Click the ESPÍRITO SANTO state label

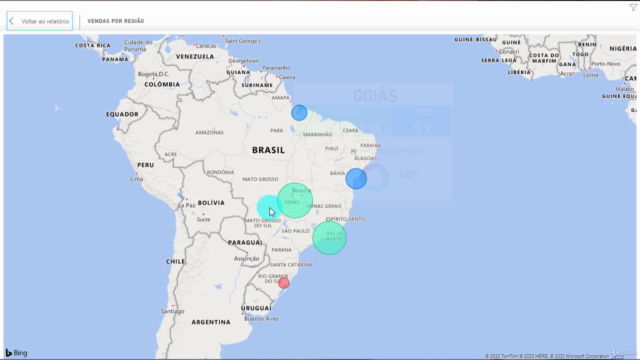coord(345,219)
